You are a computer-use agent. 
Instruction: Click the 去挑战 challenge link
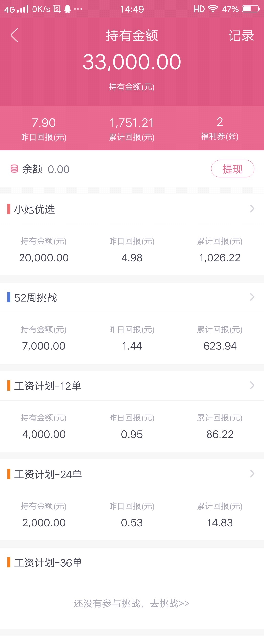(x=170, y=603)
